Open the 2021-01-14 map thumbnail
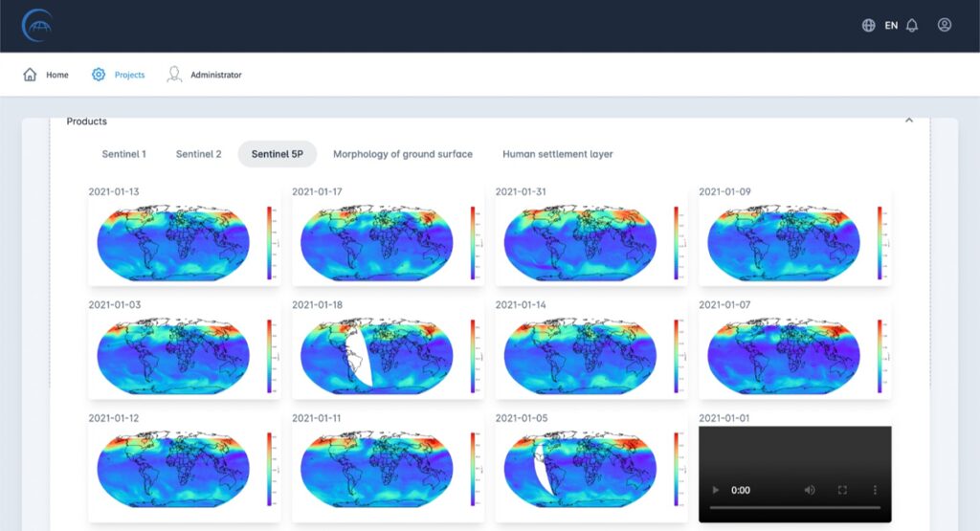Screen dimensions: 980x531 click(x=591, y=356)
